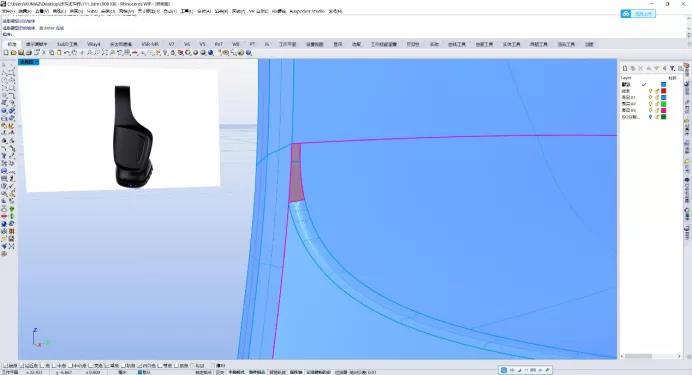Click the command prompt input line
This screenshot has width=692, height=375.
pos(344,34)
